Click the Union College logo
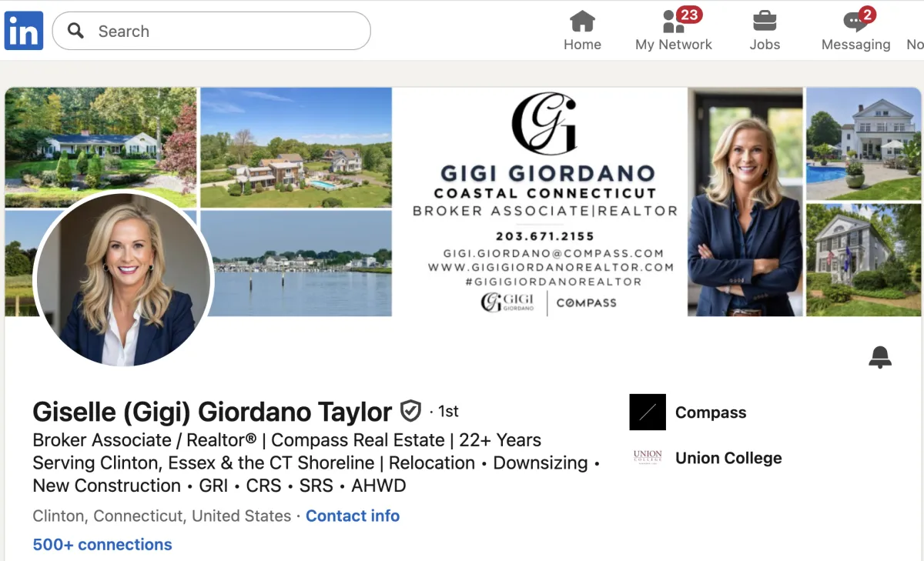Image resolution: width=924 pixels, height=561 pixels. [x=648, y=457]
